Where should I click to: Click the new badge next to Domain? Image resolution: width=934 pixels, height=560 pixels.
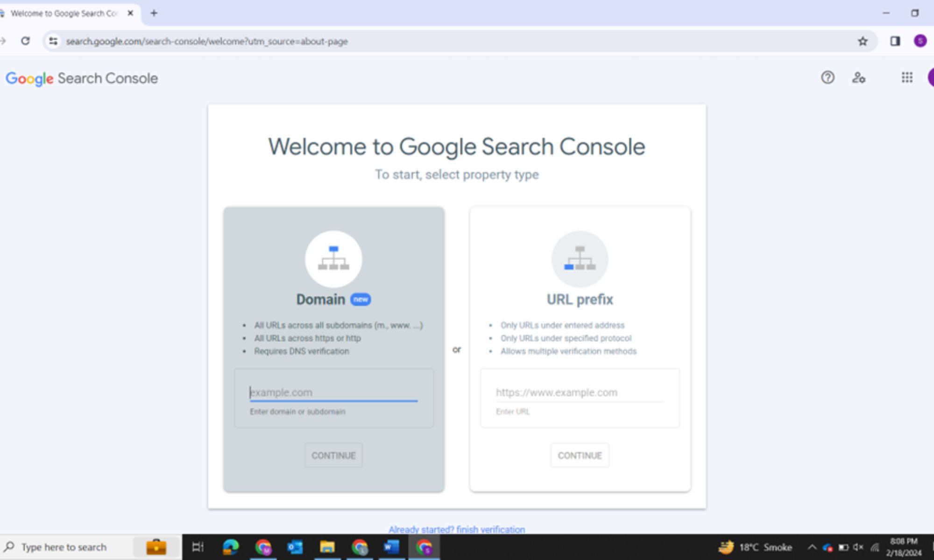[361, 299]
